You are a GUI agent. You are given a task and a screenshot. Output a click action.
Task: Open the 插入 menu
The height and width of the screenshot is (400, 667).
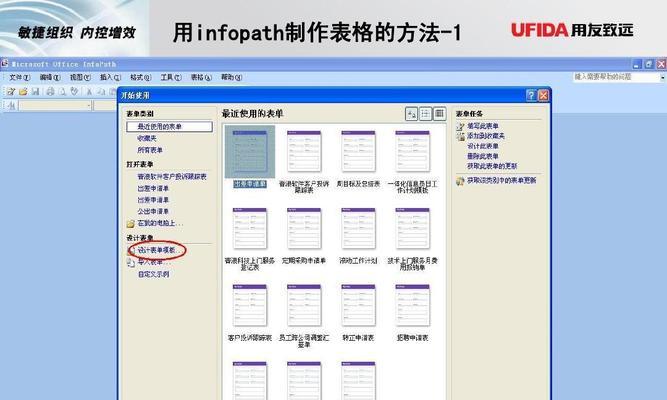pyautogui.click(x=110, y=77)
